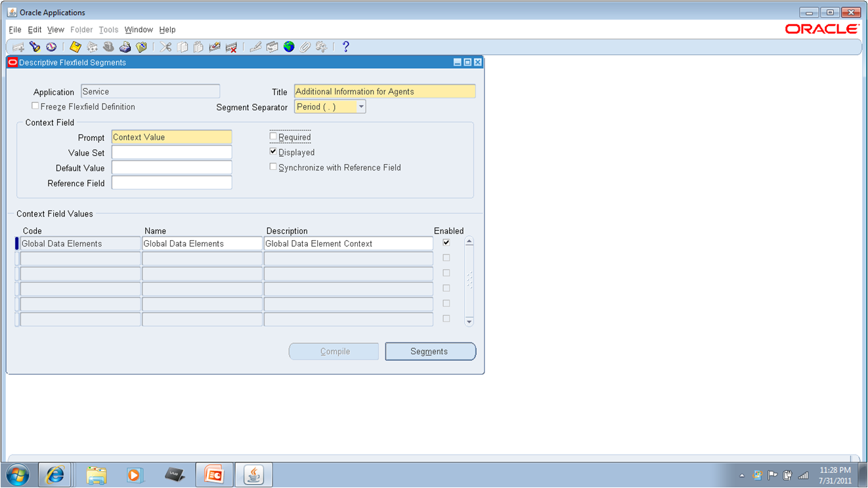Enable Freeze Flexfield Definition checkbox
Viewport: 868px width, 488px height.
(x=35, y=106)
